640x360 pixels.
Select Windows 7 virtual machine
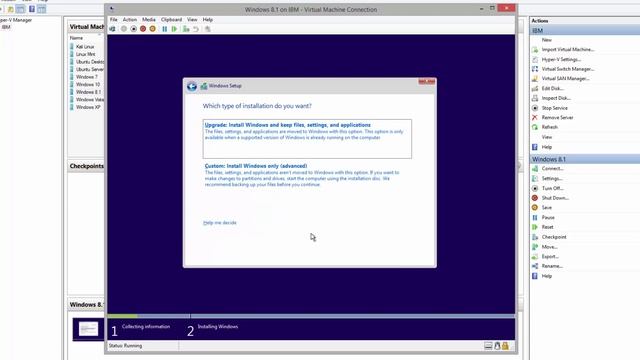tap(87, 77)
